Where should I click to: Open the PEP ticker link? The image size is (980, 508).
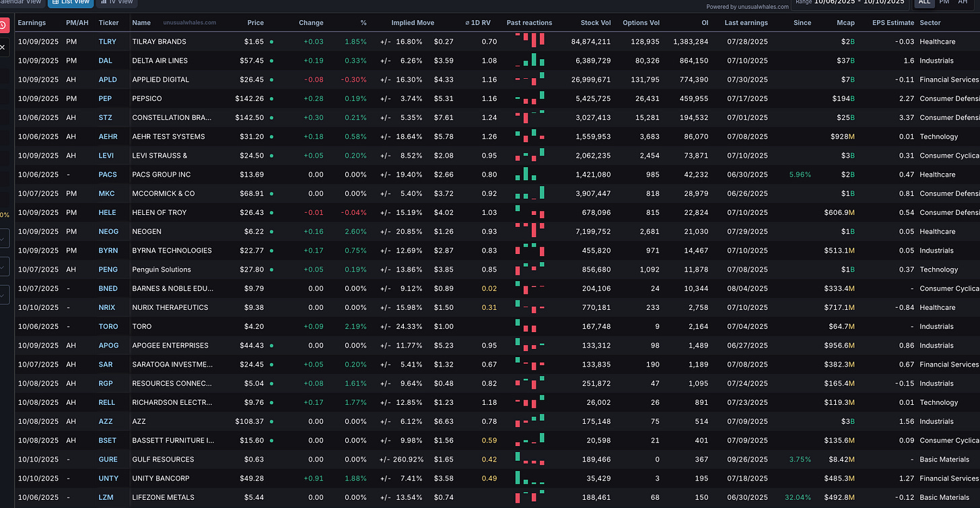pyautogui.click(x=105, y=98)
